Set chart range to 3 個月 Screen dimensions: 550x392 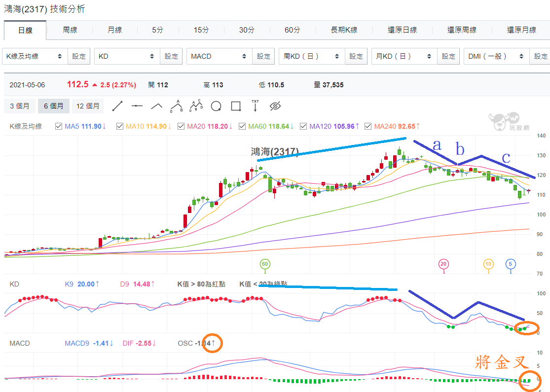click(x=20, y=106)
